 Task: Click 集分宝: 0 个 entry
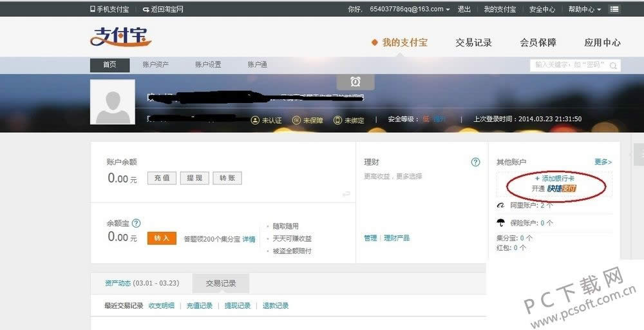(x=514, y=238)
